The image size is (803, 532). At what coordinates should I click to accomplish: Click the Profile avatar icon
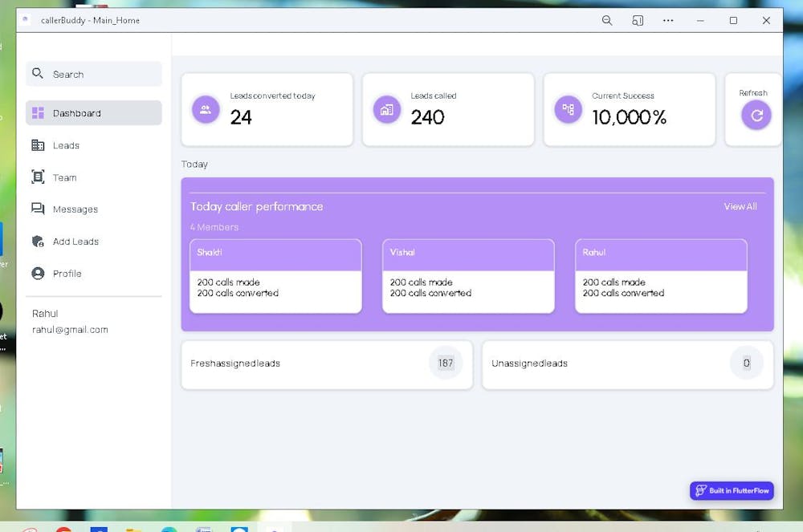click(x=38, y=273)
